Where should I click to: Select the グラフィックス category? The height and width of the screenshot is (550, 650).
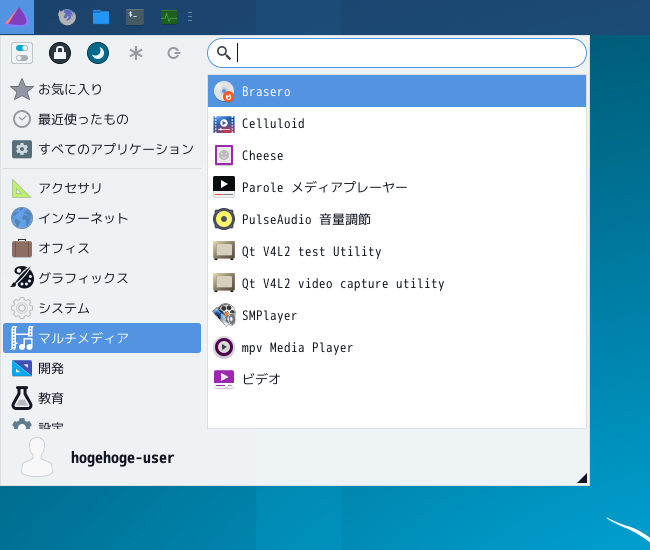tap(102, 278)
